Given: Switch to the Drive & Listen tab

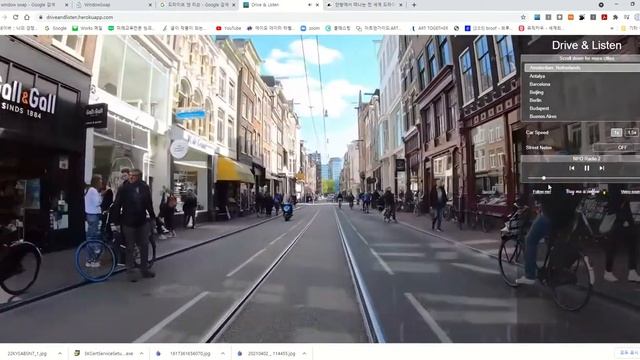Looking at the screenshot, I should coord(282,5).
